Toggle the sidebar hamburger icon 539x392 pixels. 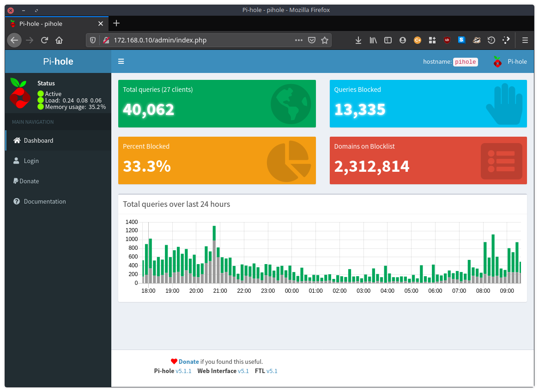[121, 61]
